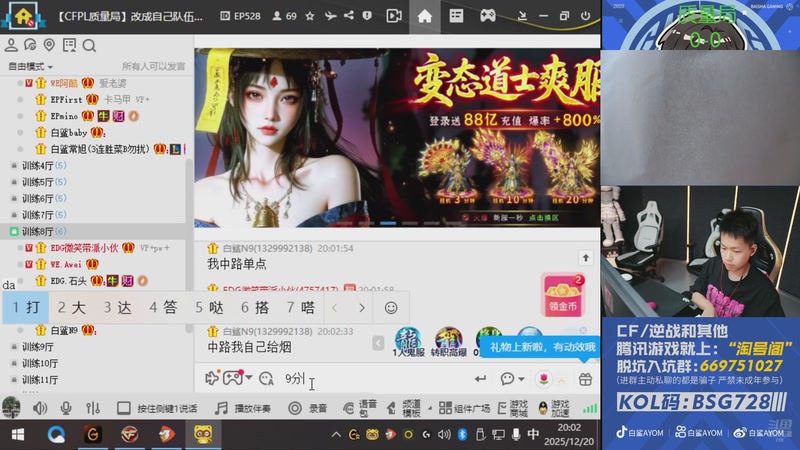Click the headset refresh icon in sidebar
Image resolution: width=800 pixels, height=450 pixels.
click(x=30, y=45)
